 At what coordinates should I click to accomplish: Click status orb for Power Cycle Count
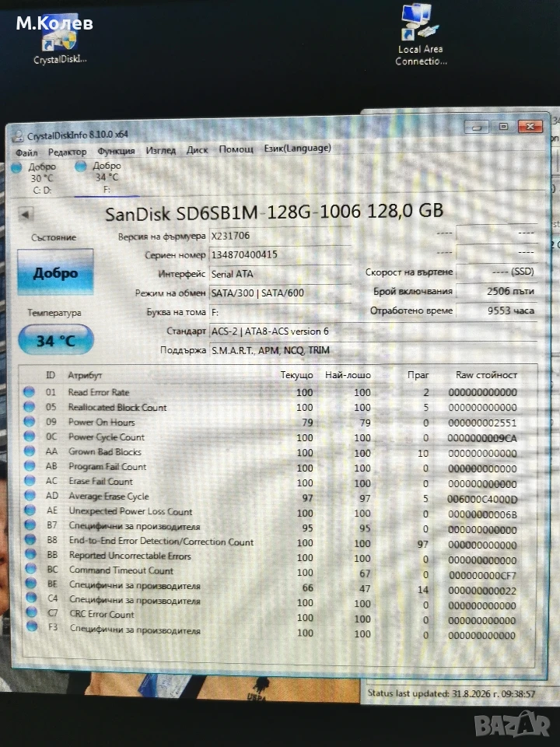(x=30, y=436)
